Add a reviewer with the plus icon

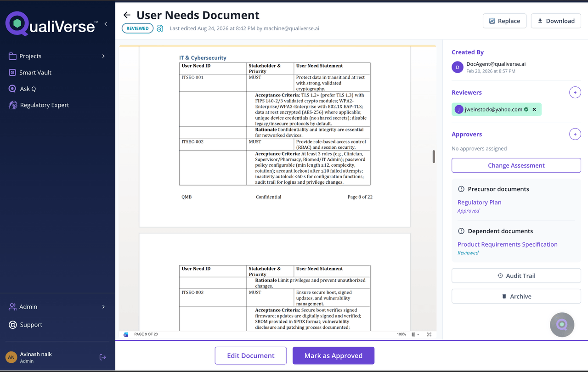coord(575,92)
